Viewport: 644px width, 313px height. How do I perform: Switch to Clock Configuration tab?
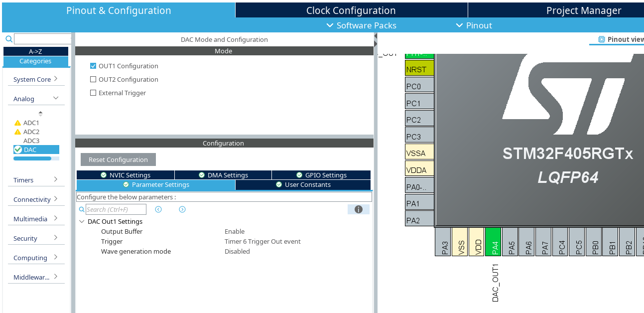[x=351, y=10]
